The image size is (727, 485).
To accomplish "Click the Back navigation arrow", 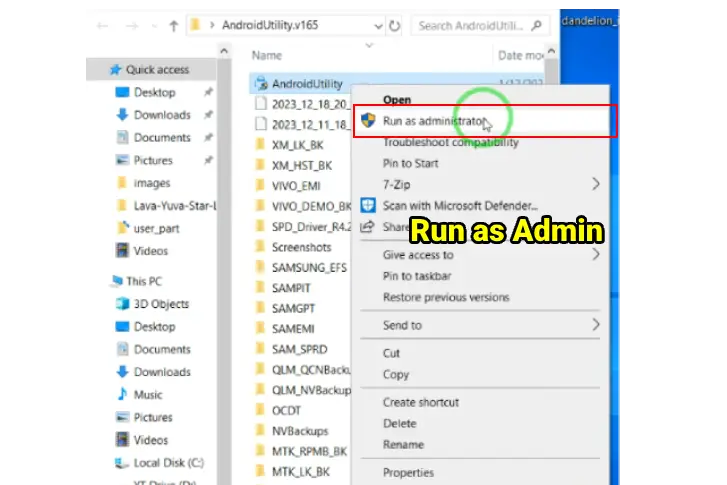I will 102,26.
